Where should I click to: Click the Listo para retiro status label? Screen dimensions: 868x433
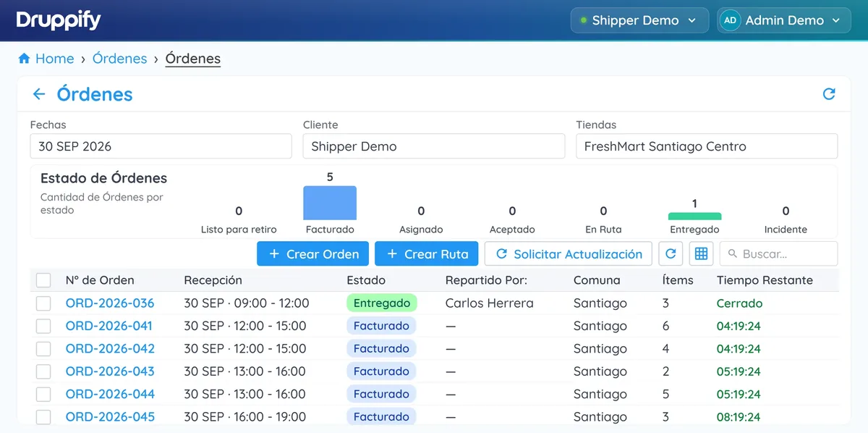point(239,230)
